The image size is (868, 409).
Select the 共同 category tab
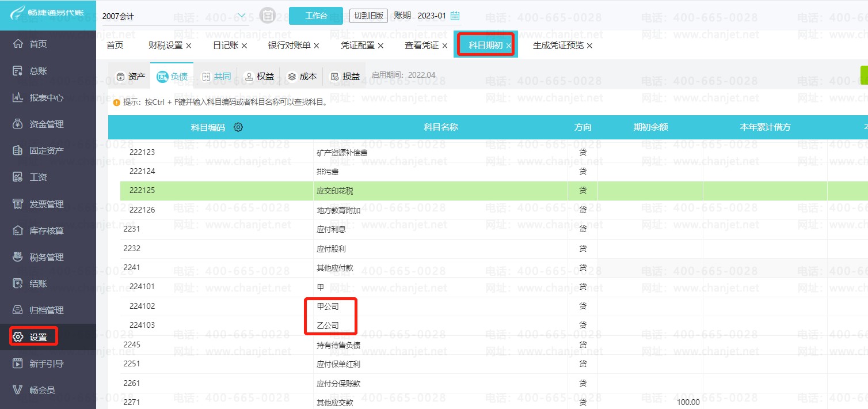tap(216, 77)
